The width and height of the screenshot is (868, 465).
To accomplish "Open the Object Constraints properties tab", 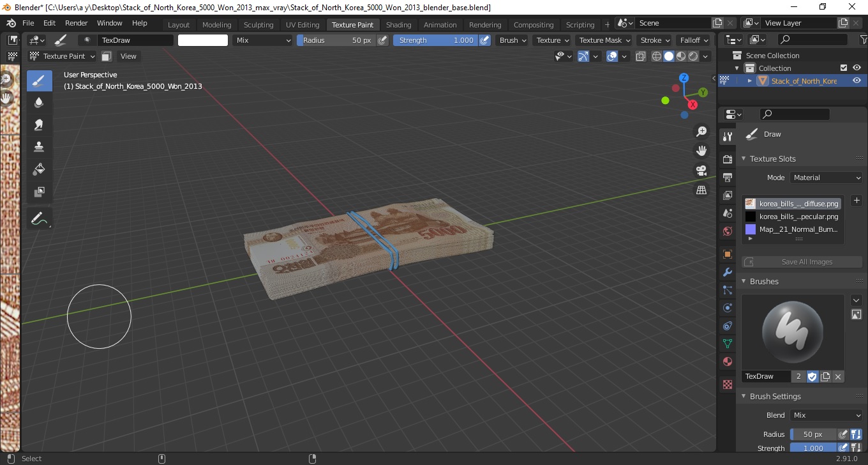I will tap(727, 326).
